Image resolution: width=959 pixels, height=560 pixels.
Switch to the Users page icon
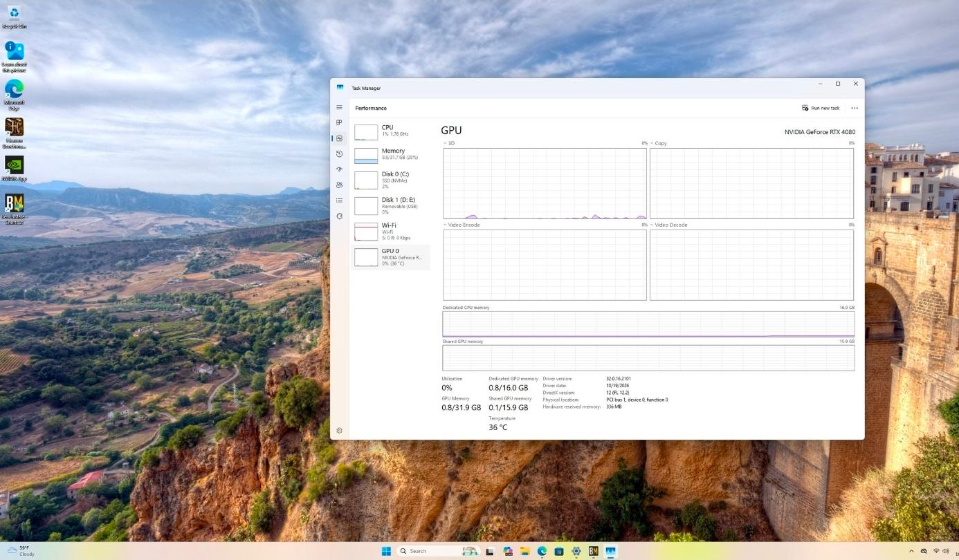point(339,185)
